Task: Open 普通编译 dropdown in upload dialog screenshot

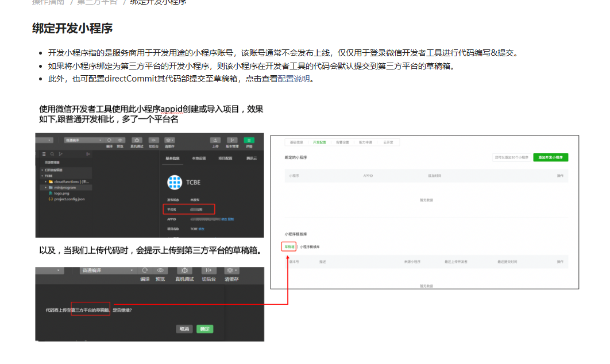Action: point(108,270)
